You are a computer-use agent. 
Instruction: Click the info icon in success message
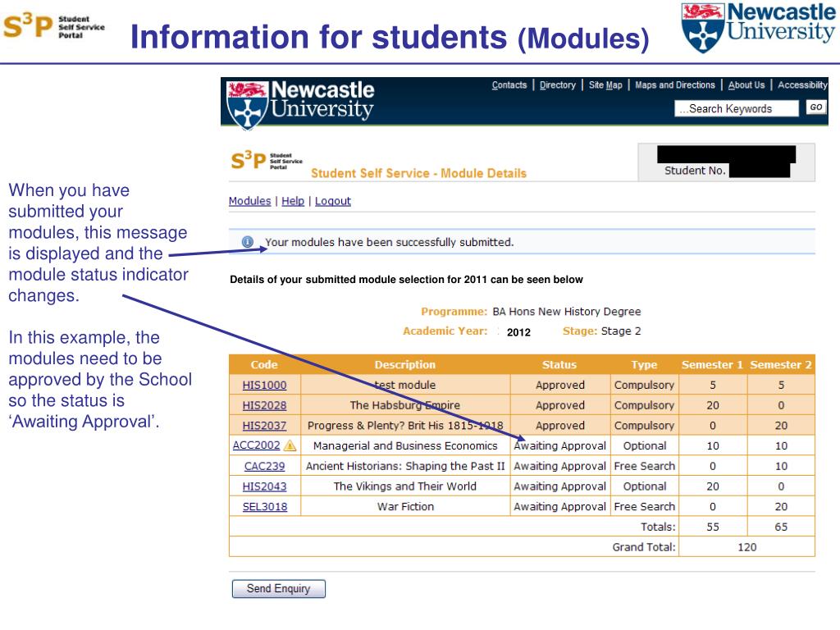248,242
